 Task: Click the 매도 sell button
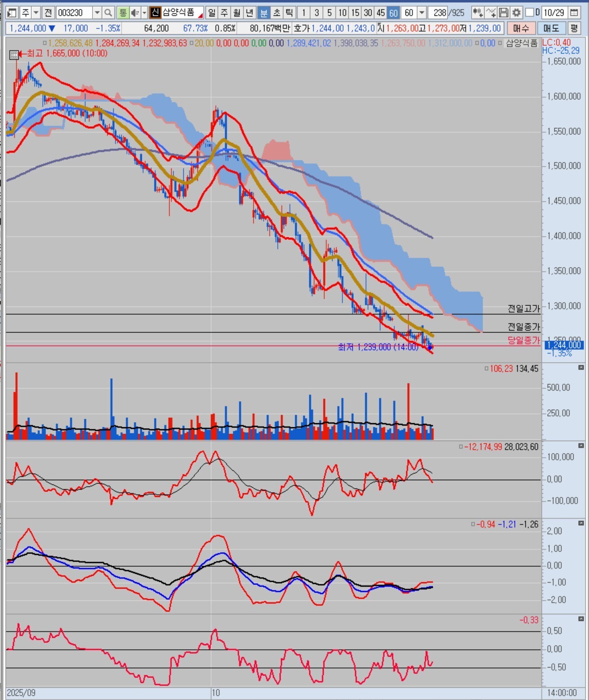click(x=551, y=28)
